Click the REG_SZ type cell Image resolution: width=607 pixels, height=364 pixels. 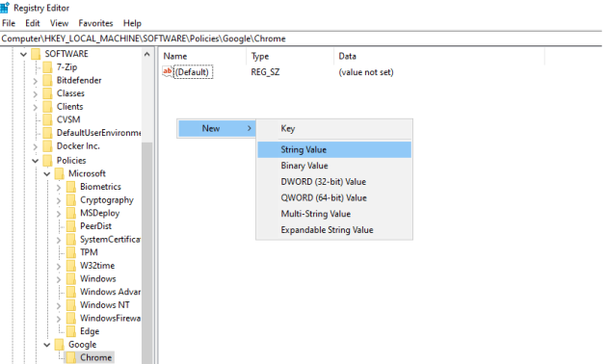coord(265,72)
